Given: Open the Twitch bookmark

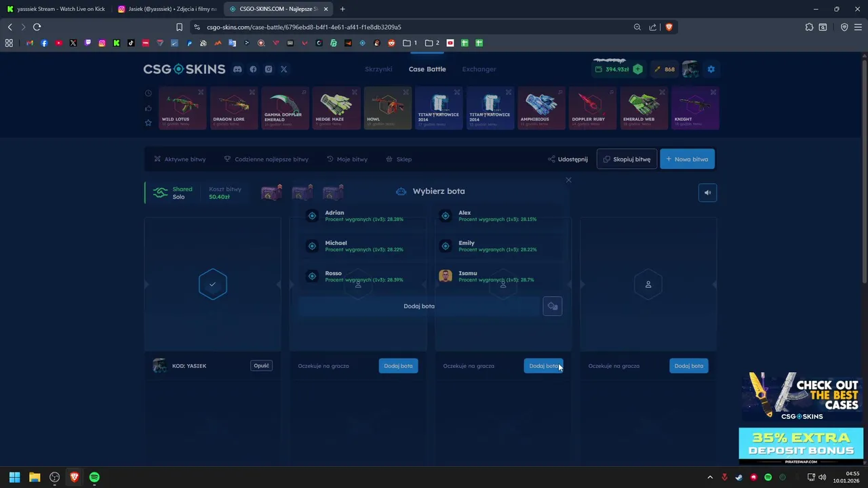Looking at the screenshot, I should pos(87,43).
